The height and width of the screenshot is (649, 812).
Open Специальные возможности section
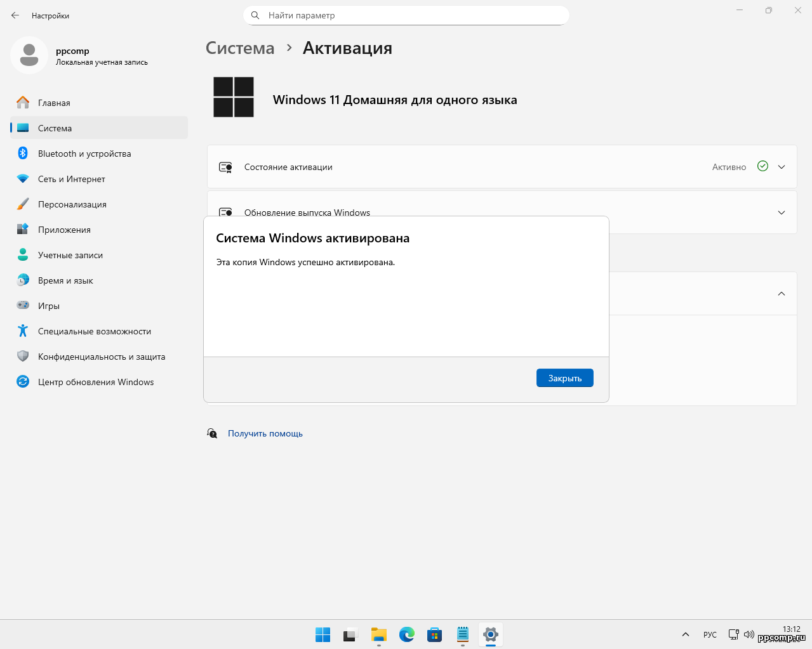tap(94, 331)
